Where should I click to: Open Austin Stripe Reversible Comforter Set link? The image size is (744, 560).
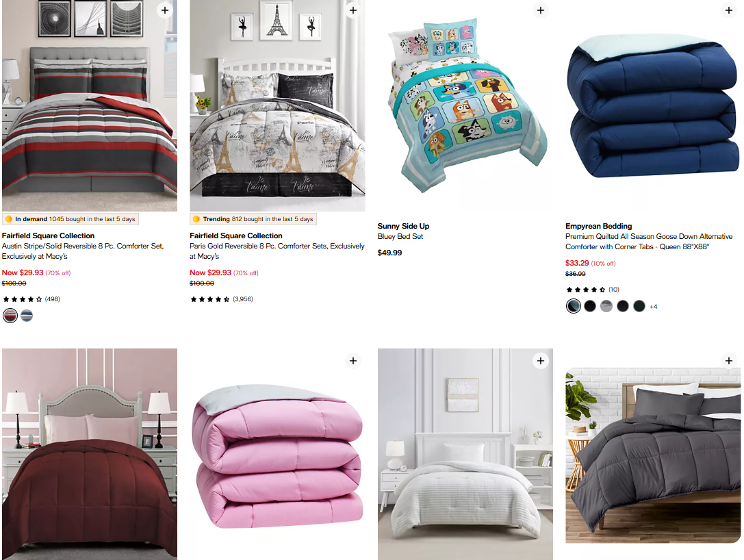pos(83,251)
